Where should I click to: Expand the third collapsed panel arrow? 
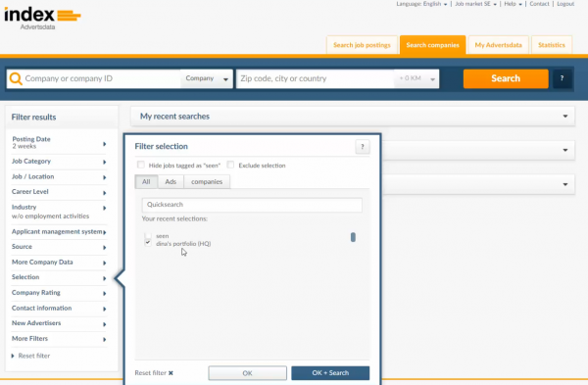565,184
